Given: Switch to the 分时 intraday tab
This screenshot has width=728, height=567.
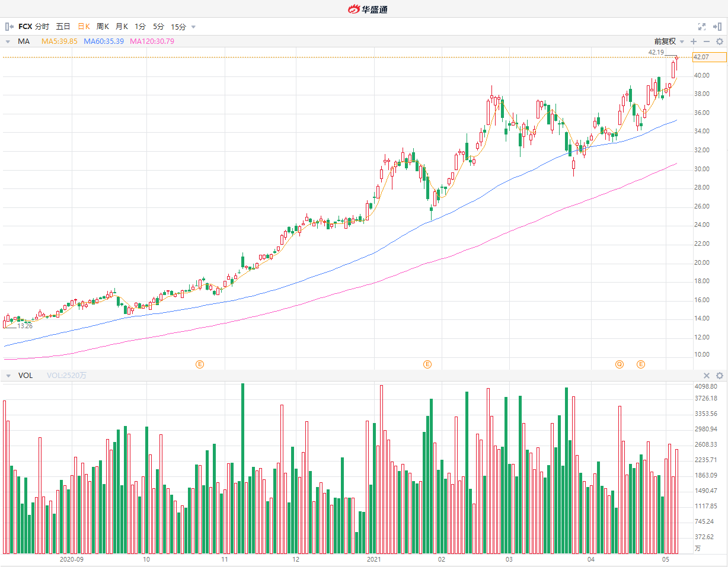Looking at the screenshot, I should [x=42, y=27].
